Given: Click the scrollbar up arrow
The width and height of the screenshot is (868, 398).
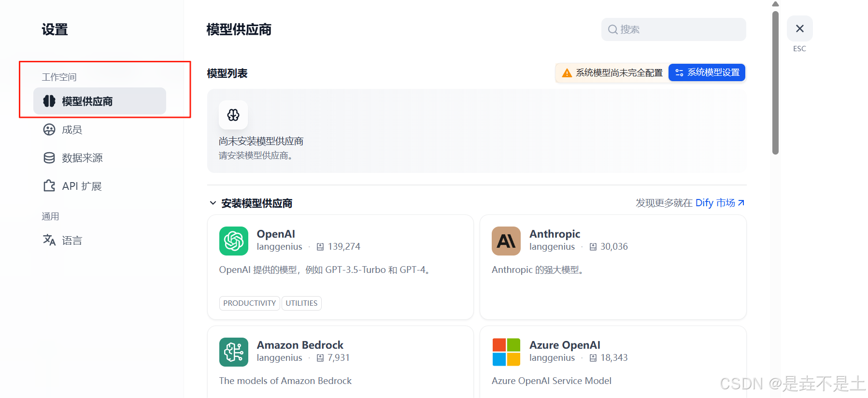Looking at the screenshot, I should pyautogui.click(x=776, y=4).
